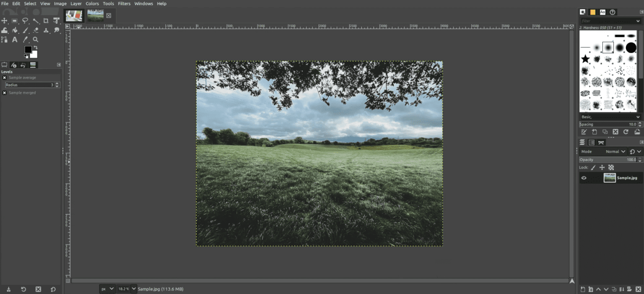Open the Clone tool
Image resolution: width=644 pixels, height=294 pixels.
coord(46,30)
